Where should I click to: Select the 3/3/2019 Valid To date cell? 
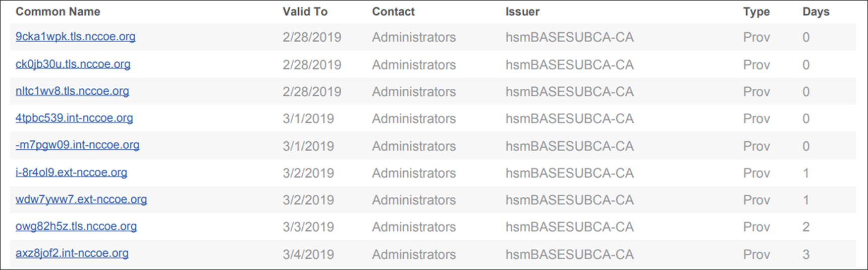coord(308,227)
